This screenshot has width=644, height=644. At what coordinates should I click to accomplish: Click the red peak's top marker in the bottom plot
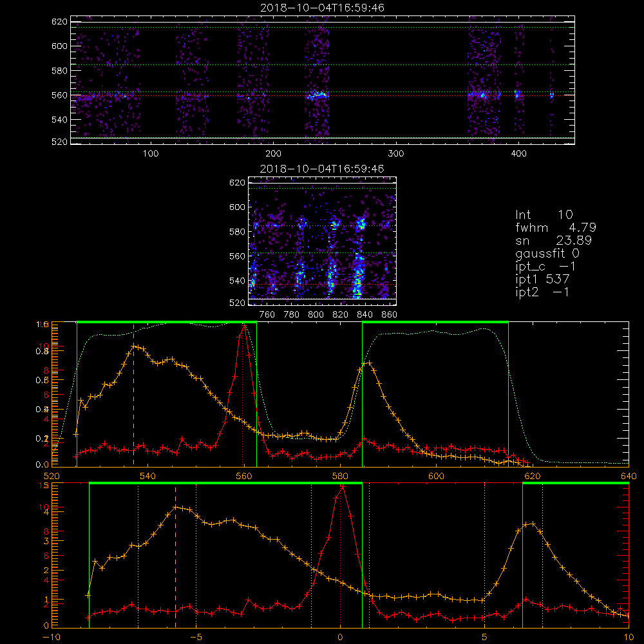pyautogui.click(x=342, y=487)
